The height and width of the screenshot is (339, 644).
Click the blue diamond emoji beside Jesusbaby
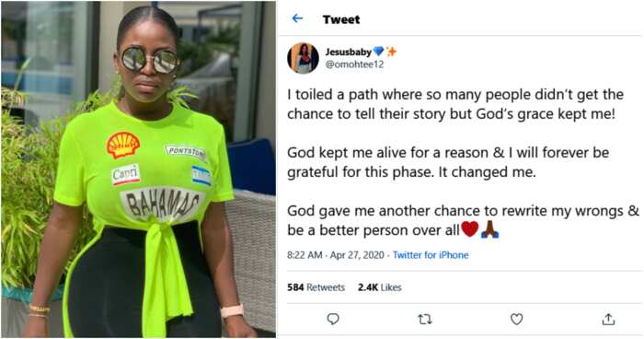[378, 52]
